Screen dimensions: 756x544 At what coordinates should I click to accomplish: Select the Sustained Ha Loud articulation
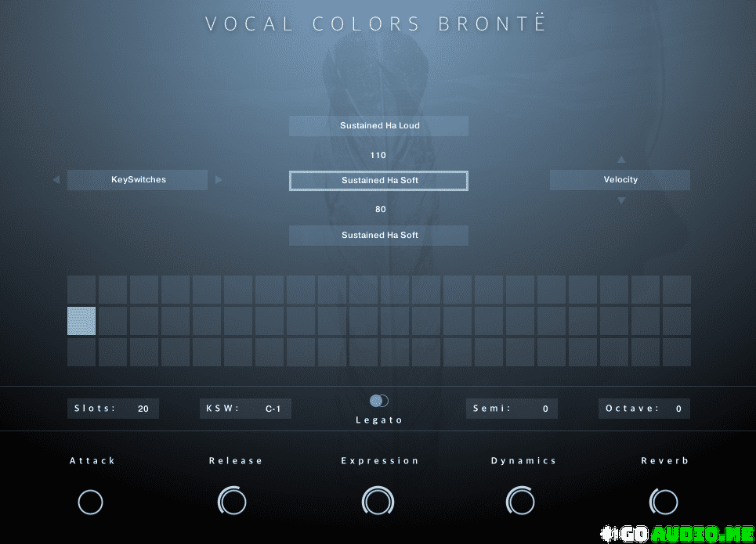[x=378, y=126]
